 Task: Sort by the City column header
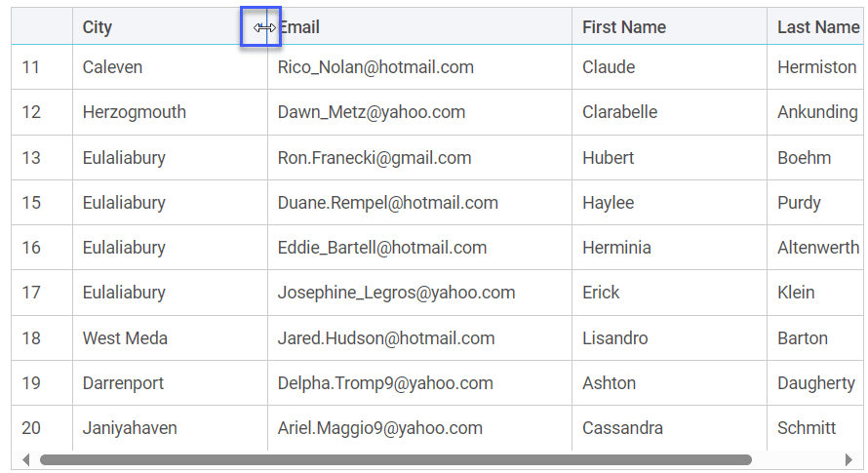click(x=98, y=27)
